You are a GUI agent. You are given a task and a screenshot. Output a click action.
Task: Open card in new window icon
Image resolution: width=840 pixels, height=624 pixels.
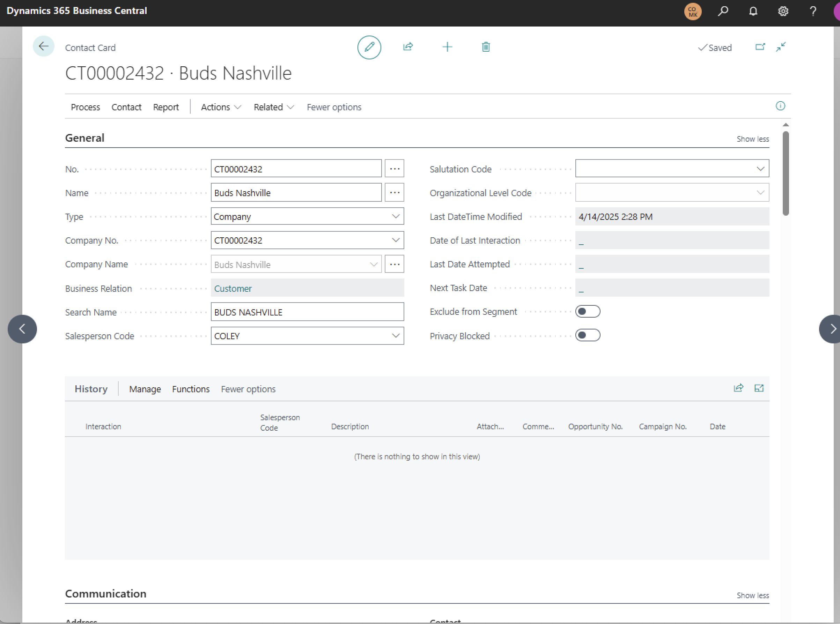(x=760, y=47)
